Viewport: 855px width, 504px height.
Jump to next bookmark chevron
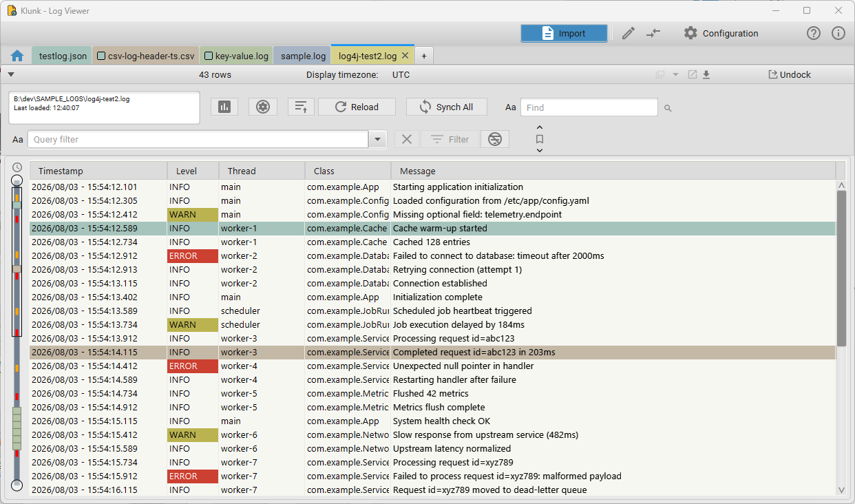click(540, 150)
